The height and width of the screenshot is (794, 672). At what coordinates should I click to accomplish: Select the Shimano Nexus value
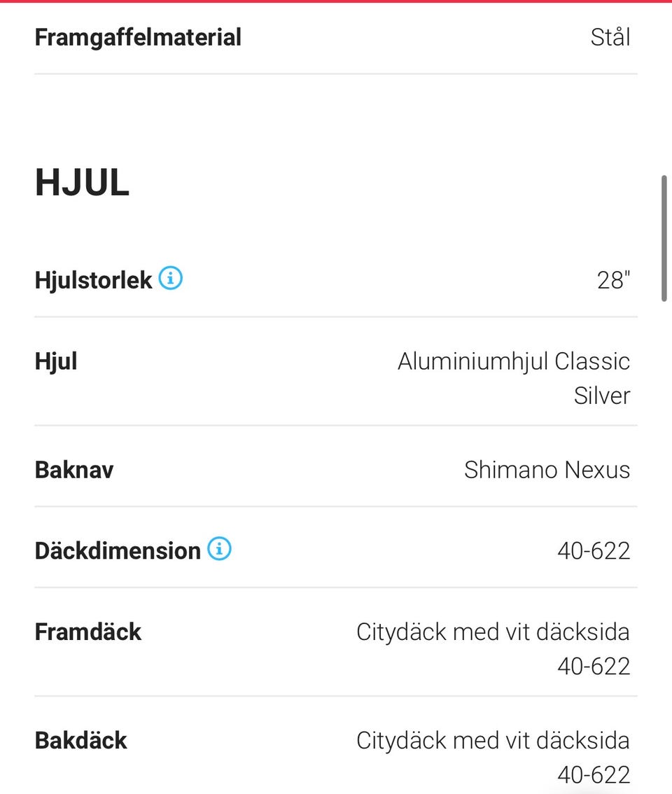point(547,470)
